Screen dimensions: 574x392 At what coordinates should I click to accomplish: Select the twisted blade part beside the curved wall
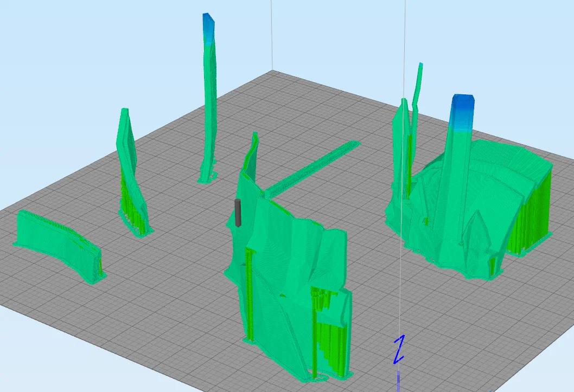[132, 173]
